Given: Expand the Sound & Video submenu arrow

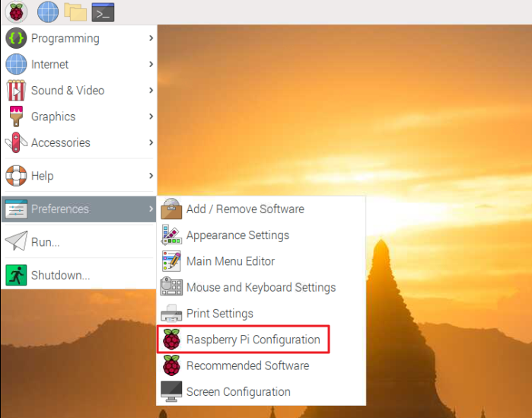Looking at the screenshot, I should point(151,91).
